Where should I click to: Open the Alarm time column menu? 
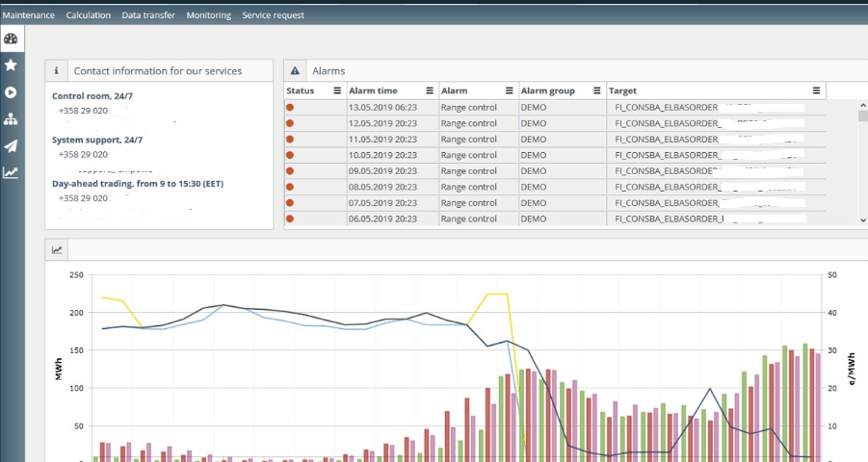[429, 90]
